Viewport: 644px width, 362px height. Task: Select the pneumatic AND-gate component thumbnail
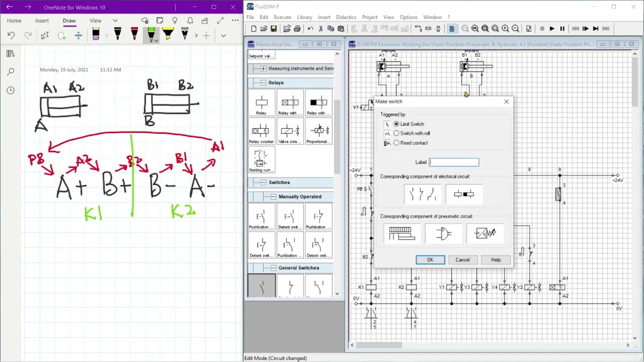(x=444, y=234)
